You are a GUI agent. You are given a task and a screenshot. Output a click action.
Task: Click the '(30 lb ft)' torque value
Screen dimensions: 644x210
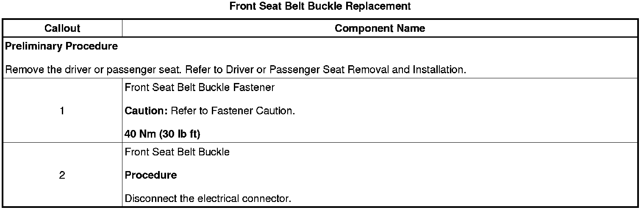pyautogui.click(x=180, y=134)
